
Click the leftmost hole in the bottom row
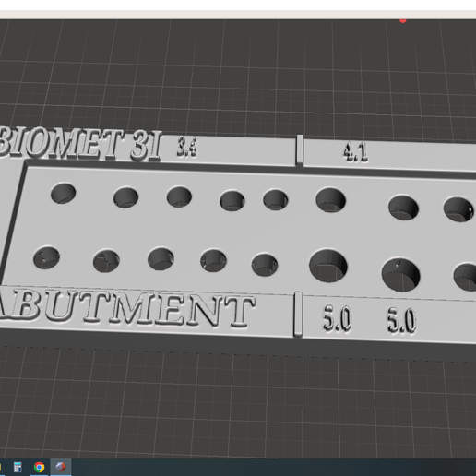(46, 257)
